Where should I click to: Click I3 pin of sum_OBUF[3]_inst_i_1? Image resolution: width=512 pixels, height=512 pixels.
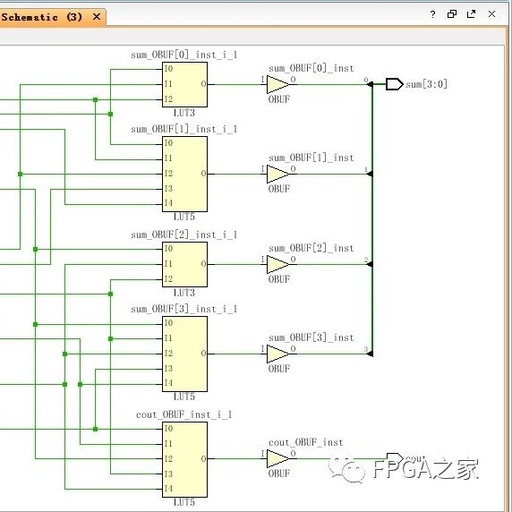coord(168,369)
